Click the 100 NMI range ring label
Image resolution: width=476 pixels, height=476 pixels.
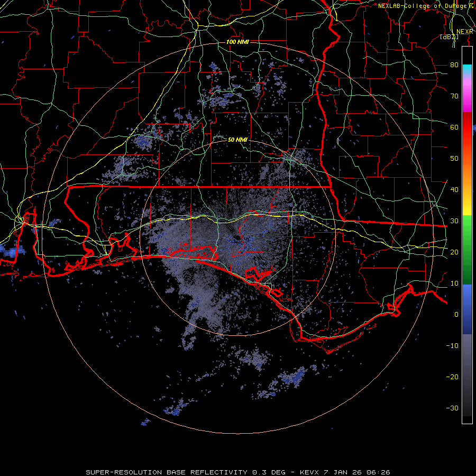coord(237,42)
